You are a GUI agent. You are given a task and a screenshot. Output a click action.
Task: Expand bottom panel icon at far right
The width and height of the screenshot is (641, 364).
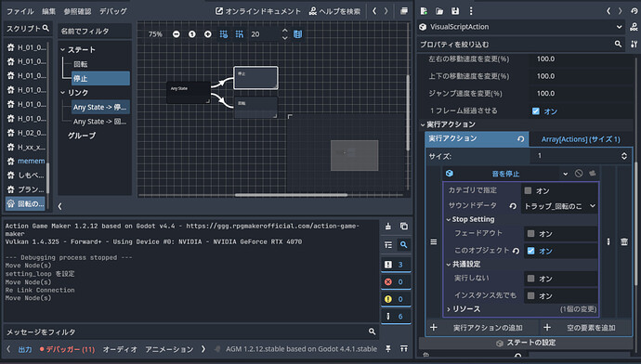tap(404, 348)
